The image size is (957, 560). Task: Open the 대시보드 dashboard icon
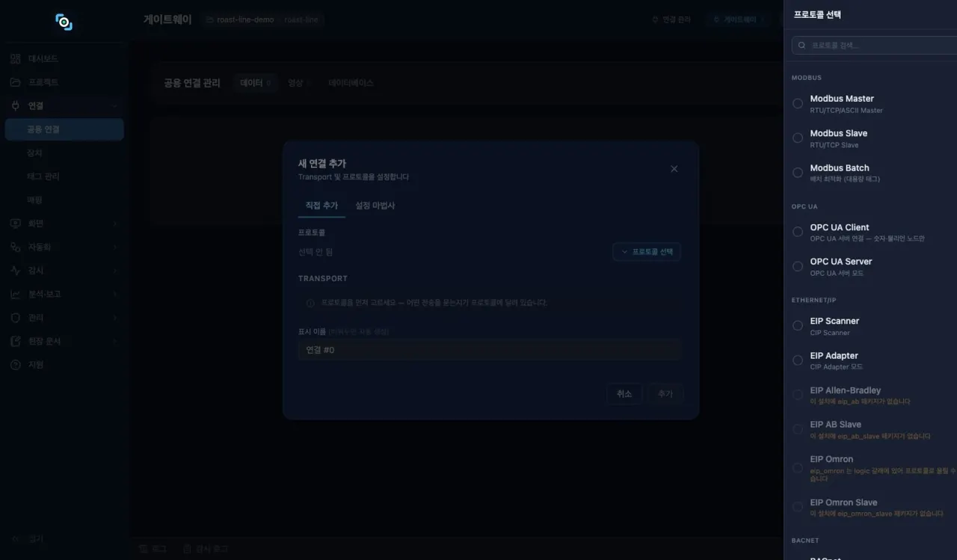pos(15,58)
